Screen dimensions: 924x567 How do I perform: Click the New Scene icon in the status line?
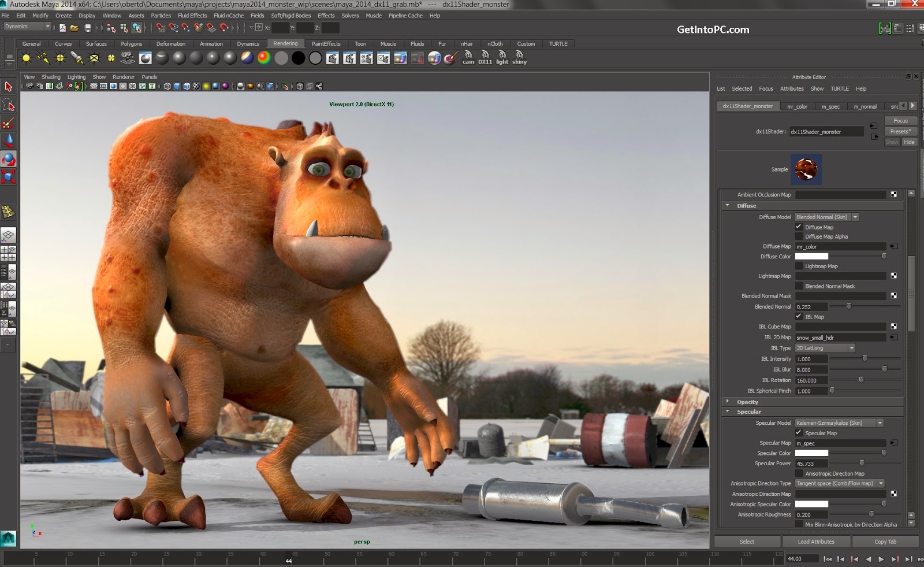click(x=62, y=27)
